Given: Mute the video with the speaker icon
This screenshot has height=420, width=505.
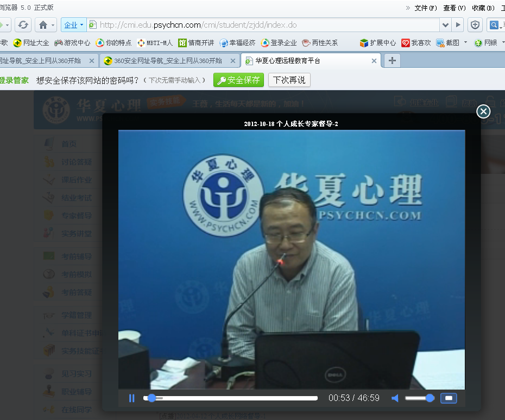Looking at the screenshot, I should [x=395, y=398].
